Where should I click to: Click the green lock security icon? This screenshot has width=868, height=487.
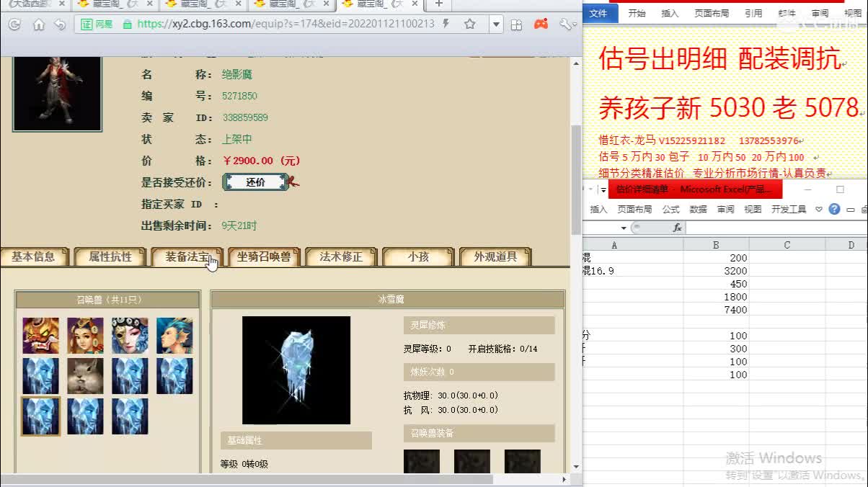pyautogui.click(x=128, y=24)
